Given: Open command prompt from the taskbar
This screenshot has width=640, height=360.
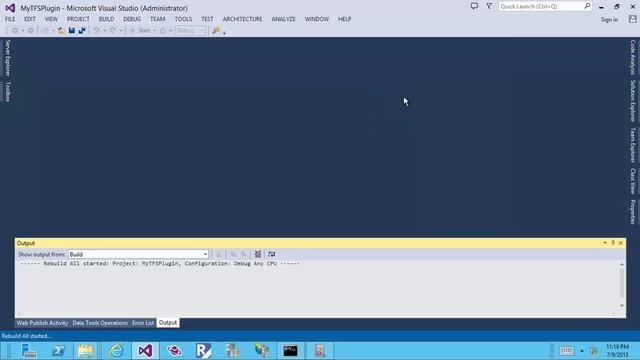Looking at the screenshot, I should point(291,351).
